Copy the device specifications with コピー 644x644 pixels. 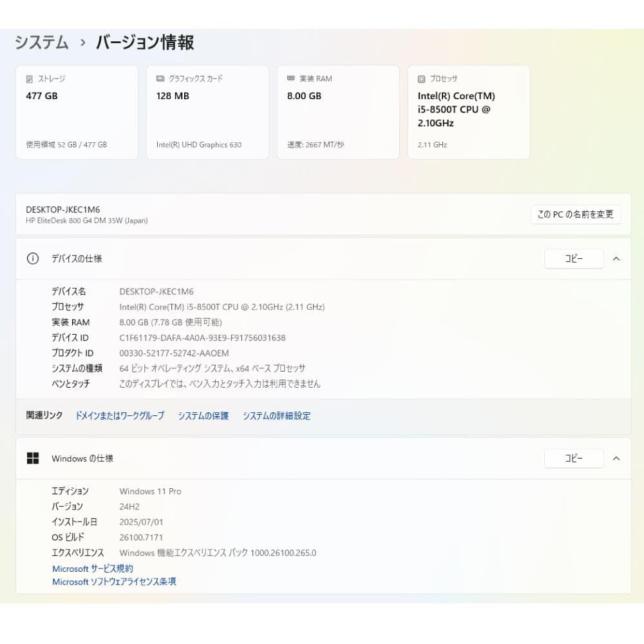573,258
